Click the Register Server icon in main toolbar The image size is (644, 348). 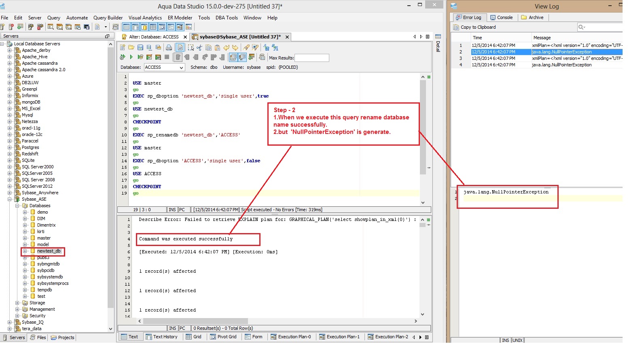click(2, 27)
